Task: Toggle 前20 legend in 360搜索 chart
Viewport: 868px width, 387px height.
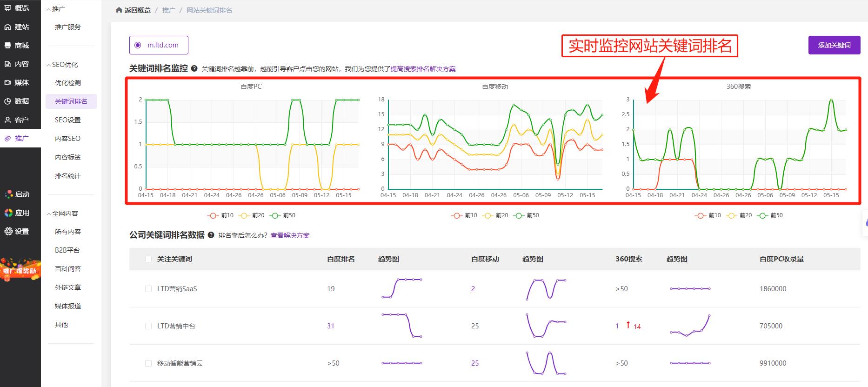Action: tap(739, 215)
